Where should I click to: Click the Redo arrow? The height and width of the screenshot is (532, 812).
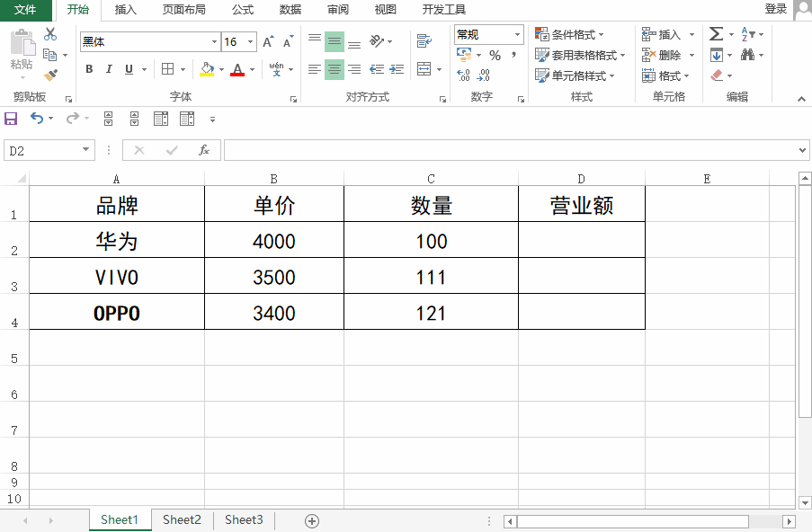(x=73, y=119)
